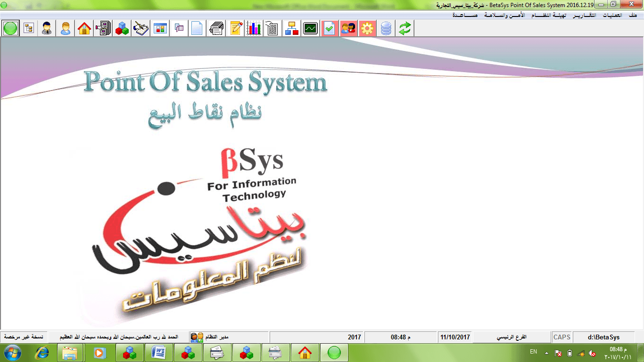
Task: Open the filing cabinet toolbar icon
Action: 103,28
